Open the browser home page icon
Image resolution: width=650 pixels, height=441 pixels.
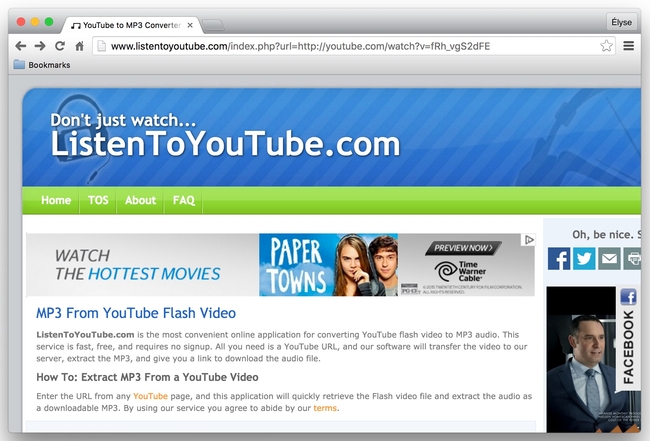point(80,46)
